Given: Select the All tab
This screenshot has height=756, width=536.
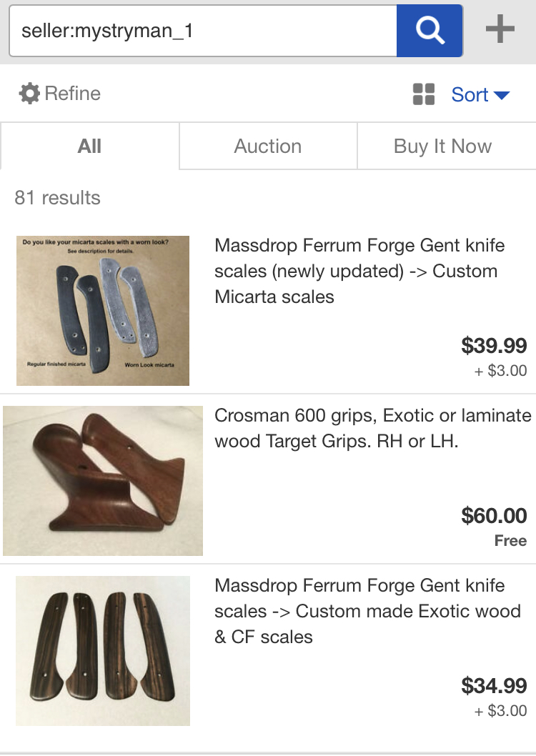Looking at the screenshot, I should [x=89, y=146].
